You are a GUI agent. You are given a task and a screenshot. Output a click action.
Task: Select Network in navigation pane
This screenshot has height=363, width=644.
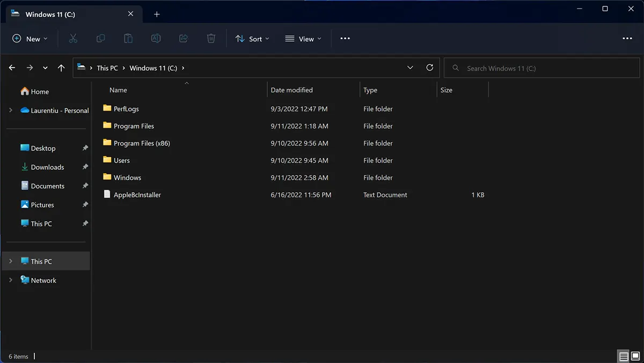tap(38, 280)
